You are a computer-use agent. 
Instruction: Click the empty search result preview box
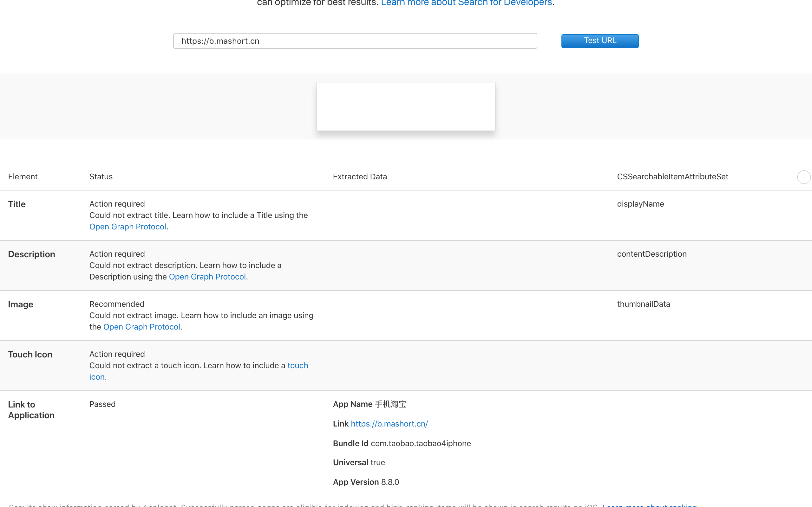pyautogui.click(x=405, y=106)
